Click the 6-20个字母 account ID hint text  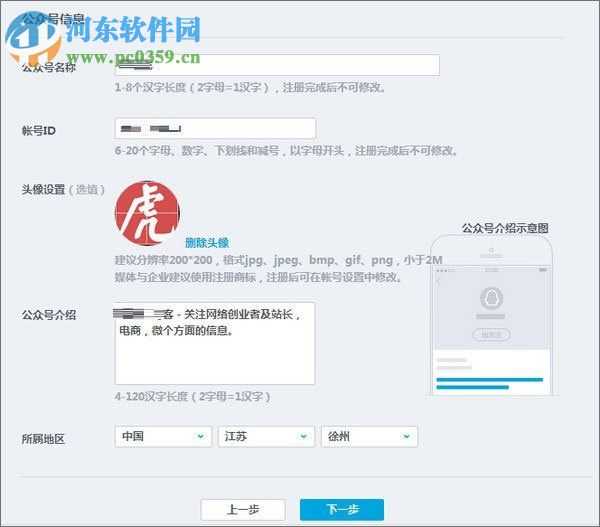[x=286, y=150]
